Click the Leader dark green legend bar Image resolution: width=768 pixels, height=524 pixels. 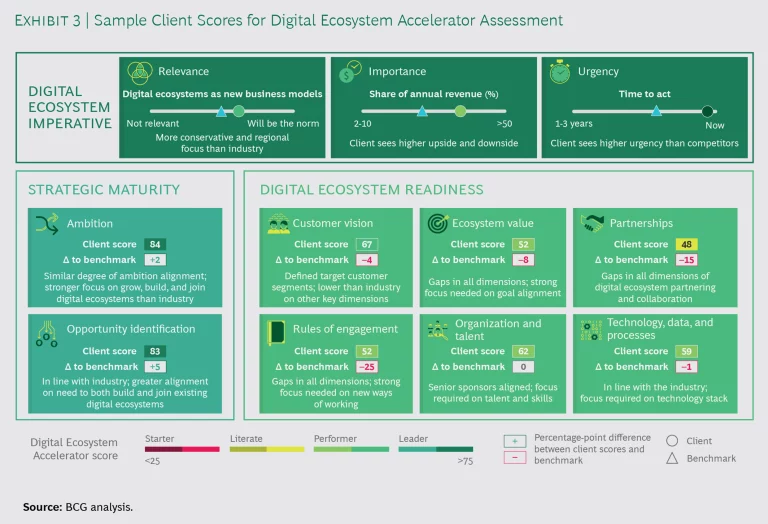click(436, 450)
